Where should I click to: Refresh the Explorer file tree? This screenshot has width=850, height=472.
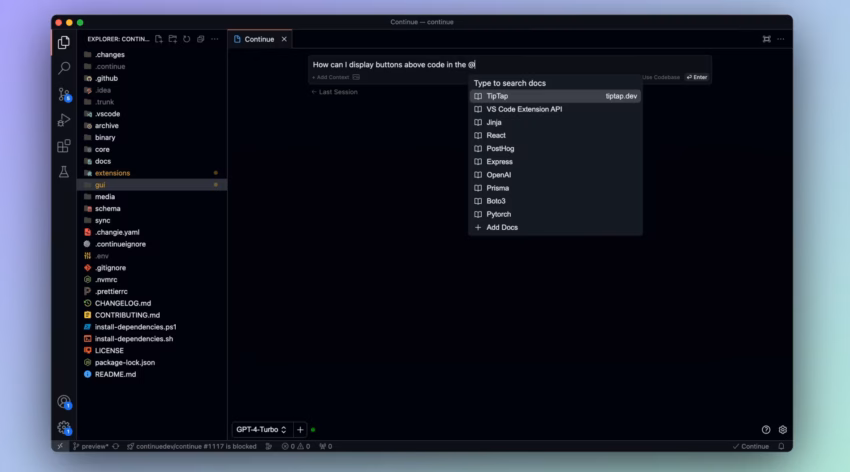(x=187, y=39)
